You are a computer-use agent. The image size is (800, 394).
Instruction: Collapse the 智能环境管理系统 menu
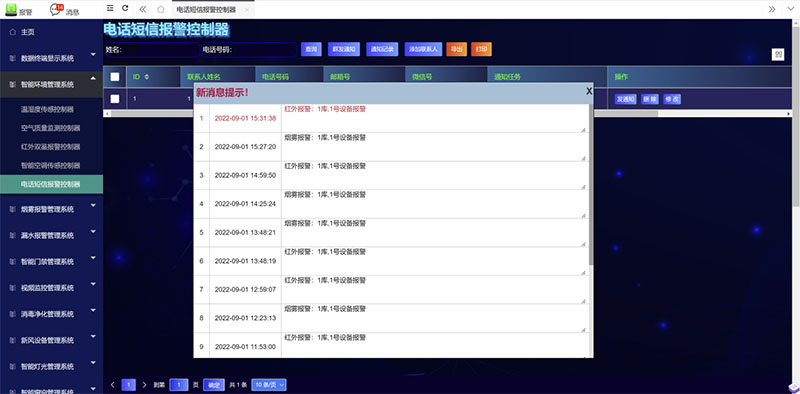52,85
